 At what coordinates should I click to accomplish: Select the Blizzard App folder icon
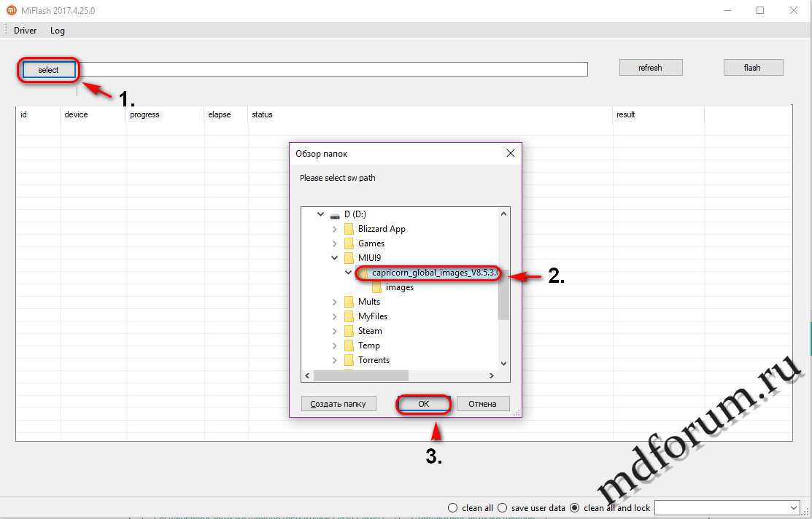click(x=349, y=229)
